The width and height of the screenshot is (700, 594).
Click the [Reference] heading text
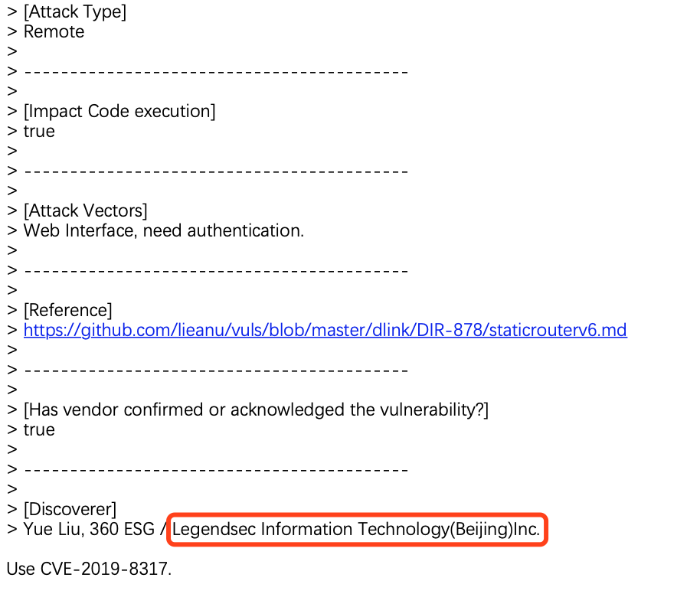coord(68,311)
